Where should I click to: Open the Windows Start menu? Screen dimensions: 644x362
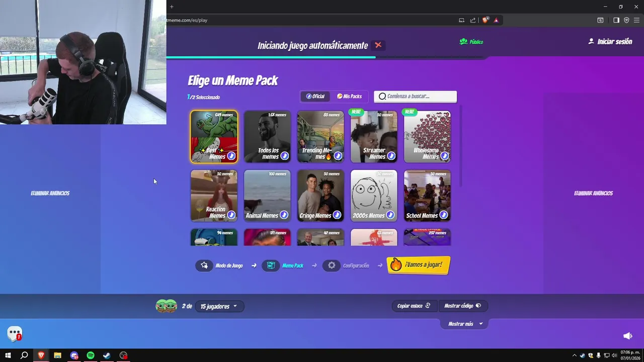tap(8, 355)
